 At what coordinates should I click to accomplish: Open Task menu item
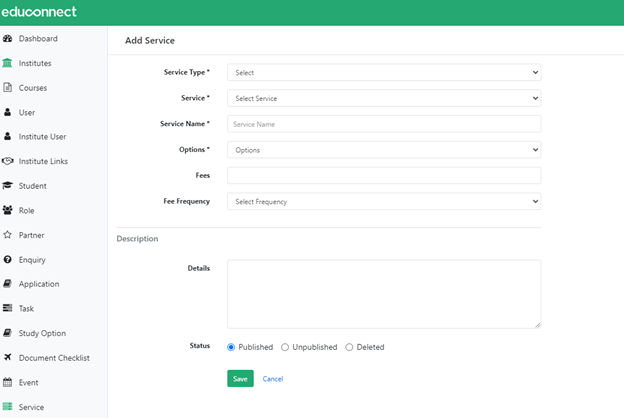point(26,309)
